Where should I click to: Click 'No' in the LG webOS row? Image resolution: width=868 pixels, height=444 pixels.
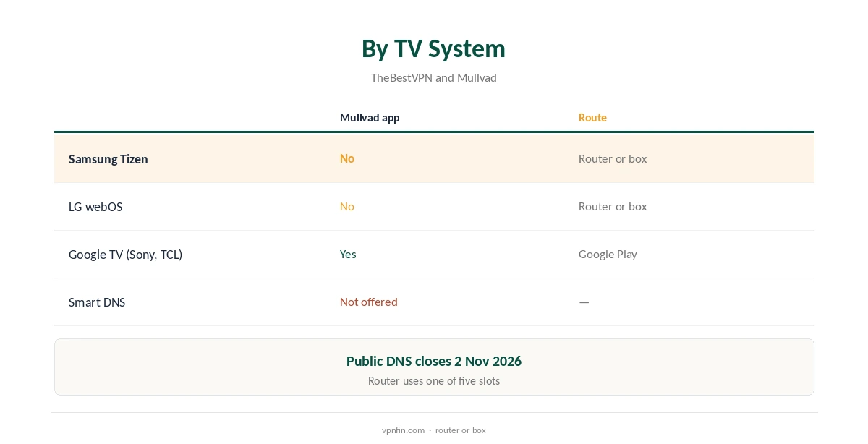(347, 206)
